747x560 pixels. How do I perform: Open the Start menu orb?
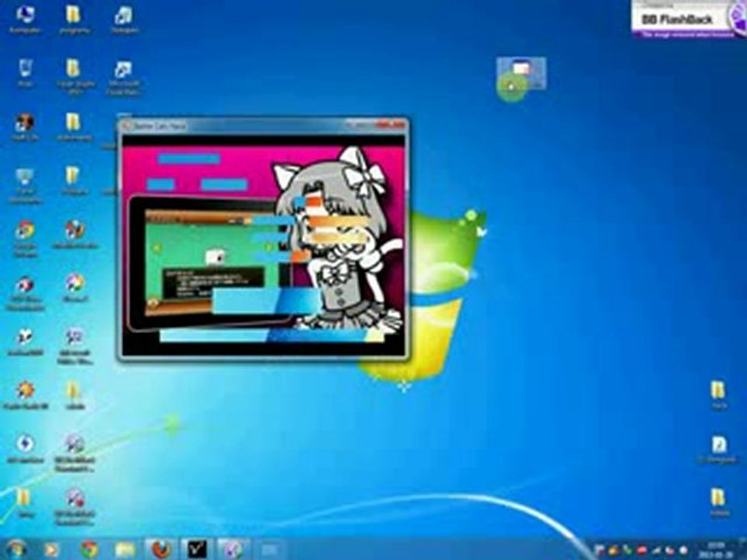click(18, 550)
